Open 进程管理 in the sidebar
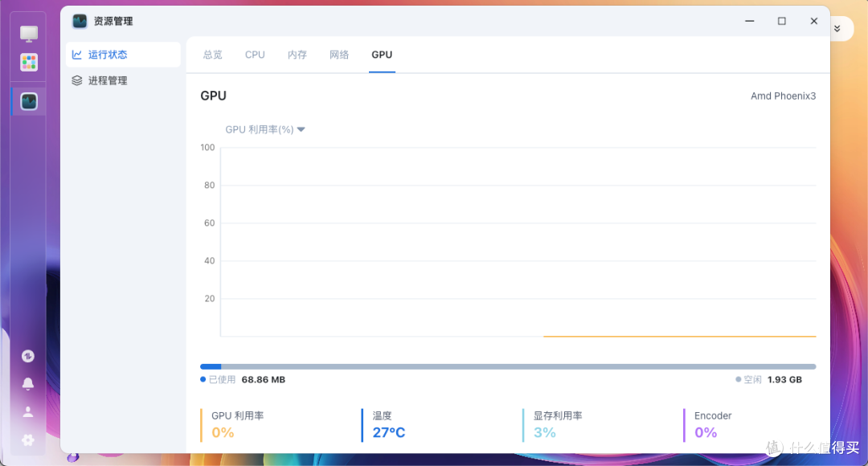868x466 pixels. pos(124,80)
